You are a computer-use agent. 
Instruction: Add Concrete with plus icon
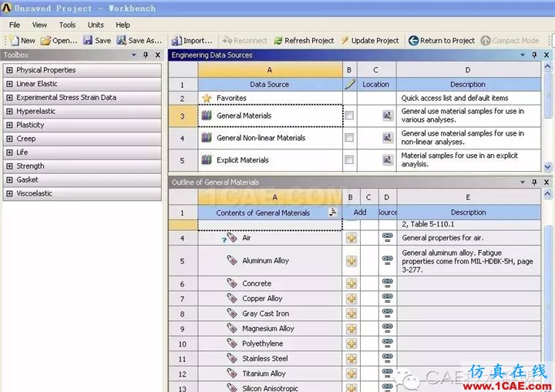click(351, 283)
